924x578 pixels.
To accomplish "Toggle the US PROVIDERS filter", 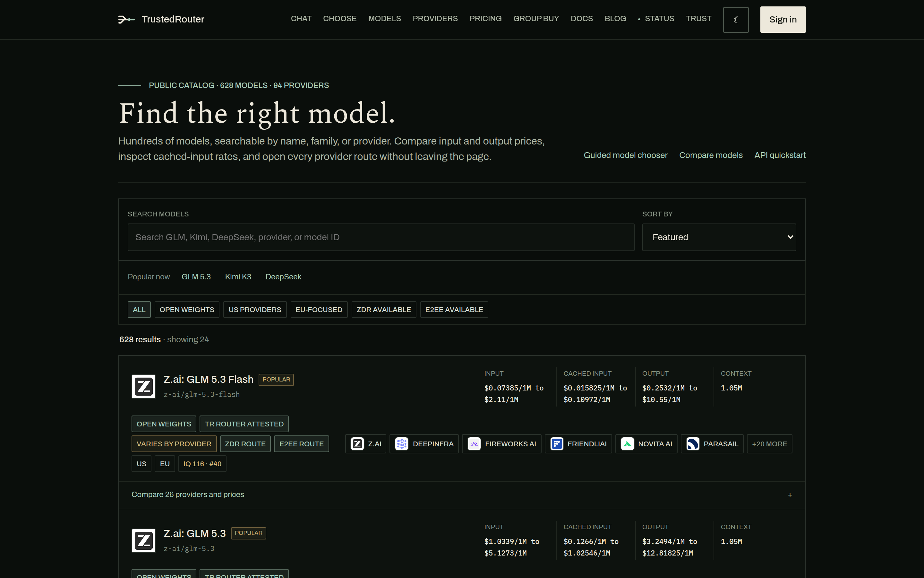I will [255, 310].
